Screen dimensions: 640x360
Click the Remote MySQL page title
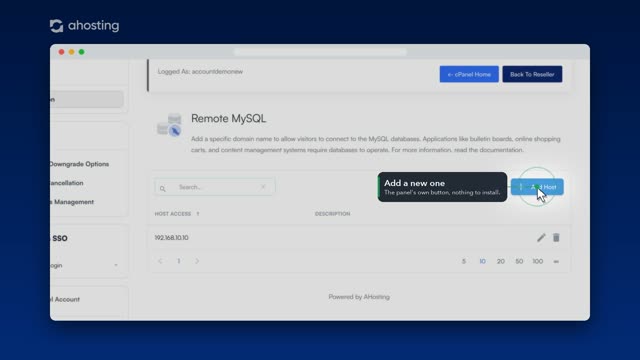229,118
